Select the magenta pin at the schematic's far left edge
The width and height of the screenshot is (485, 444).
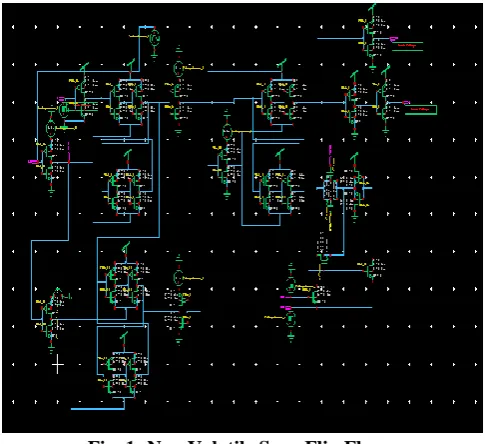click(x=33, y=162)
